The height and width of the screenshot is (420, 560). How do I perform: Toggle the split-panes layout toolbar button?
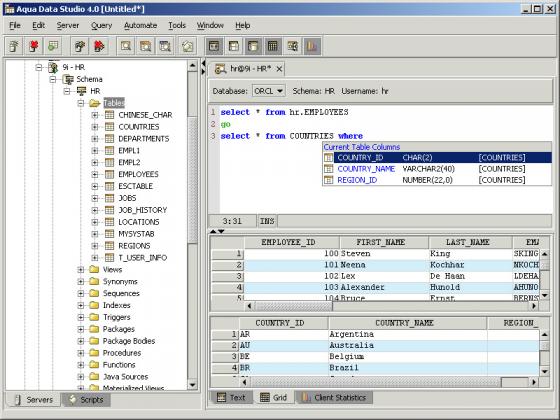[x=234, y=46]
